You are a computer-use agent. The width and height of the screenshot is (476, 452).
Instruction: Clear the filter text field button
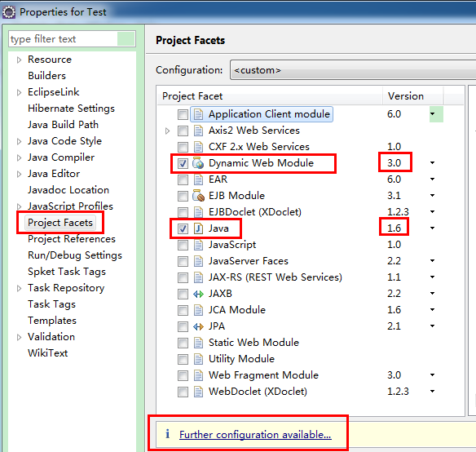click(126, 39)
